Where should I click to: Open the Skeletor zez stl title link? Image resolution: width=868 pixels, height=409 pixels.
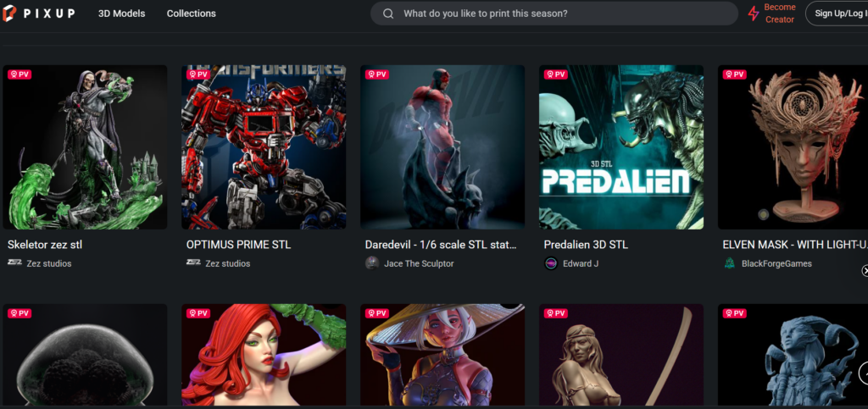[x=45, y=244]
